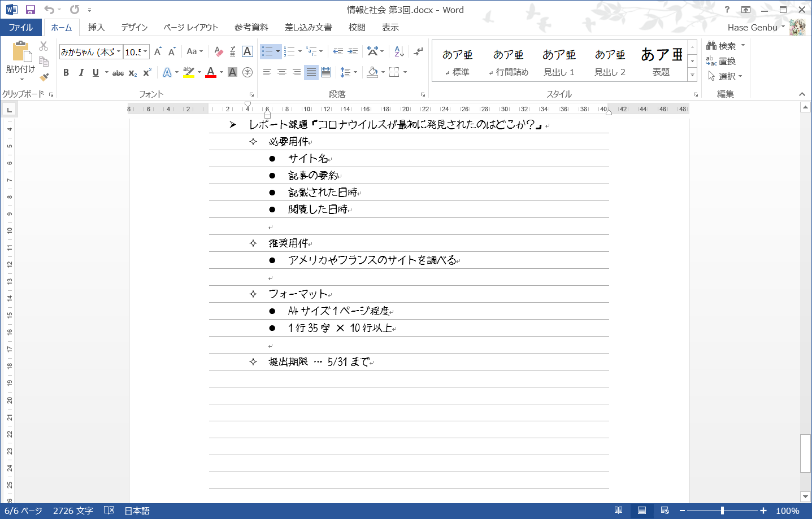
Task: Click the Clear Formatting eraser icon
Action: 219,51
